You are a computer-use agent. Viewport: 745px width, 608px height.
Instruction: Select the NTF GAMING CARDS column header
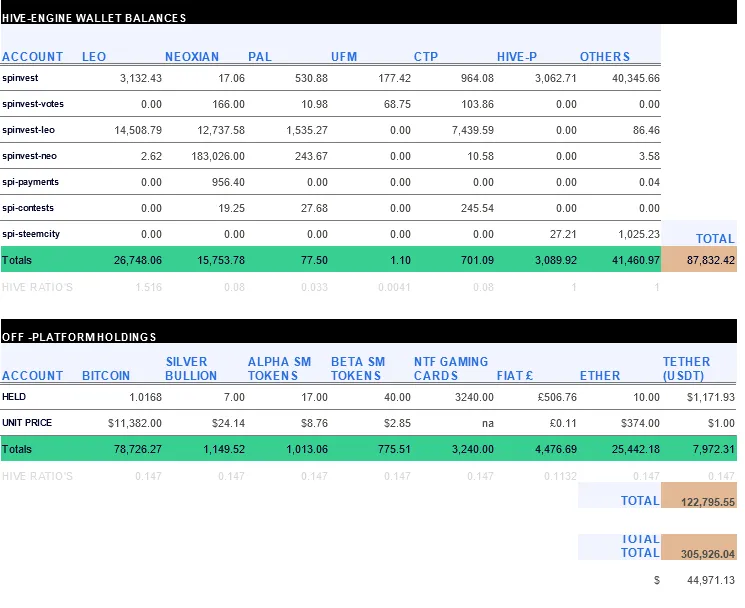tap(451, 369)
